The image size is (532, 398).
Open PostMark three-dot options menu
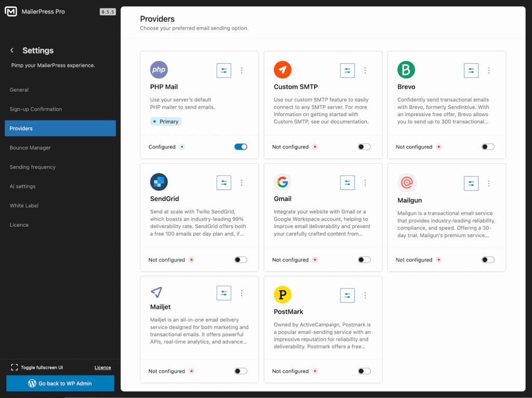365,295
